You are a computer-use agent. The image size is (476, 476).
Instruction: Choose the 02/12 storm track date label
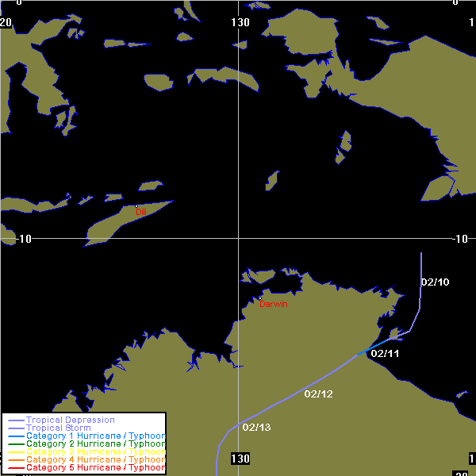click(318, 395)
